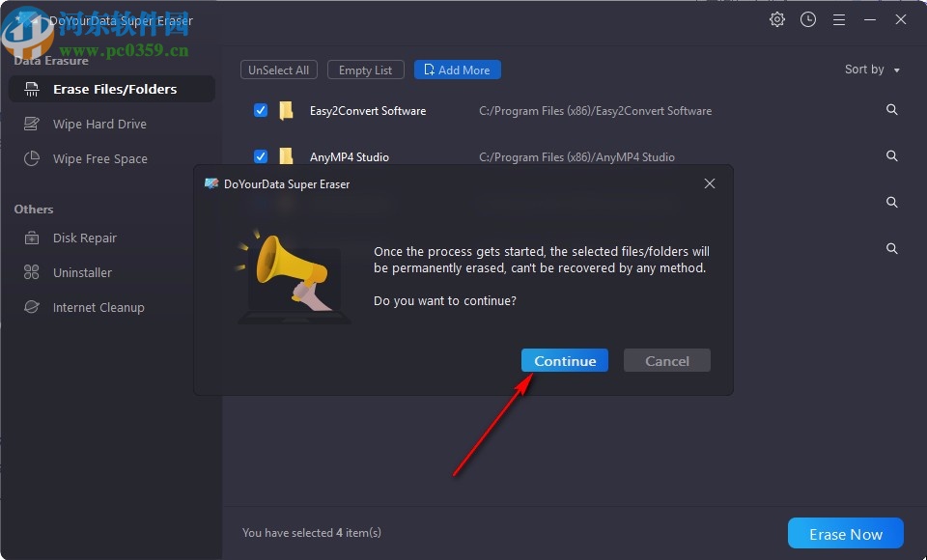This screenshot has height=560, width=927.
Task: Launch the Uninstaller feature
Action: click(82, 272)
